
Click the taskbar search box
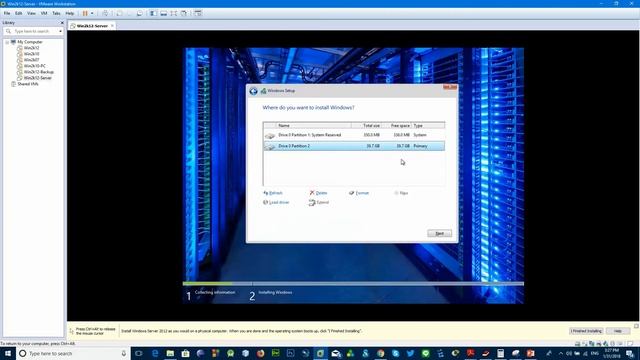(73, 353)
